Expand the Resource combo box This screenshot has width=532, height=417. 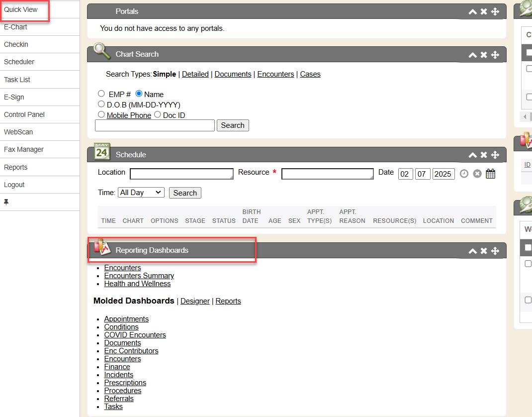tap(327, 174)
